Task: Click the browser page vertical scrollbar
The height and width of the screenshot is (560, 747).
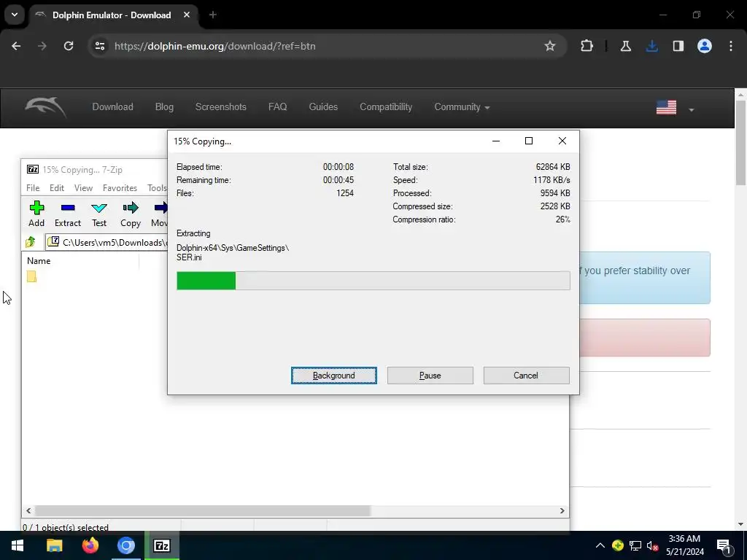Action: click(x=740, y=144)
